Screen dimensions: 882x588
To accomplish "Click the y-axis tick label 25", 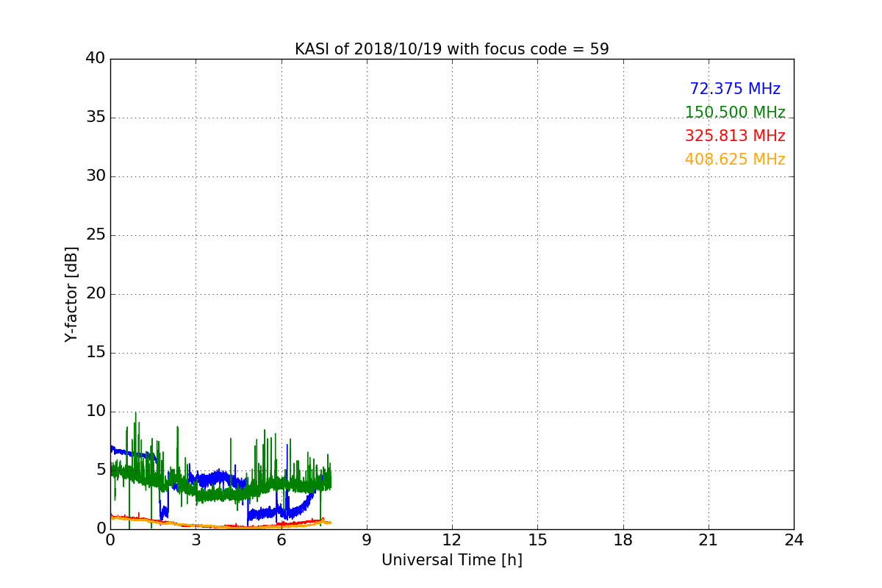I will coord(96,234).
